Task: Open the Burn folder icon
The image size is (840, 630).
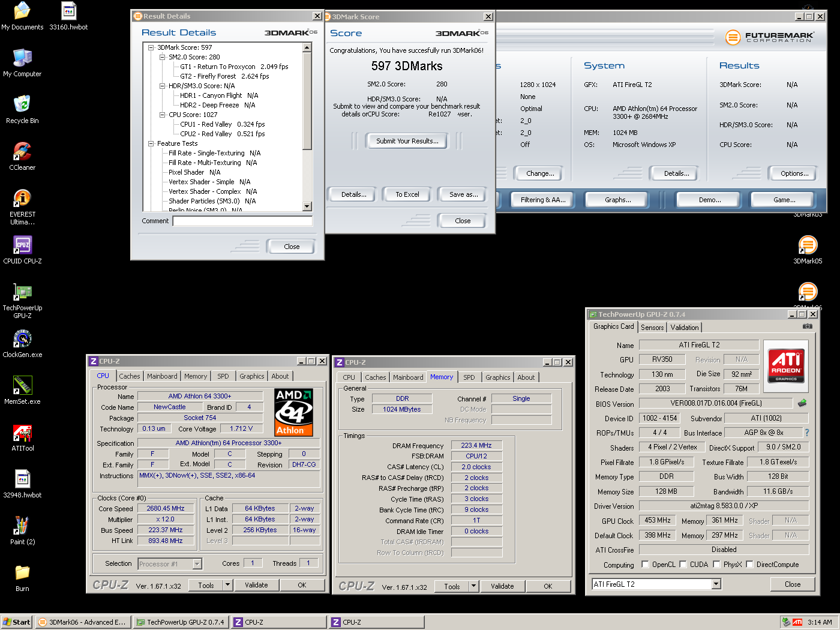Action: coord(22,578)
